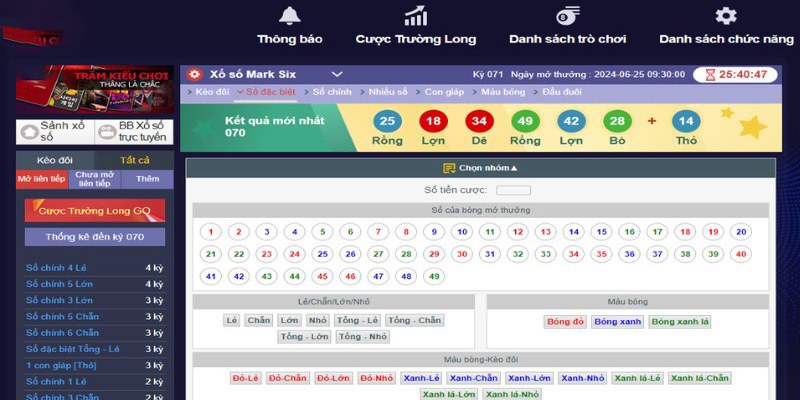Expand the Xổ số Mark Six dropdown
This screenshot has height=400, width=800.
coord(337,74)
